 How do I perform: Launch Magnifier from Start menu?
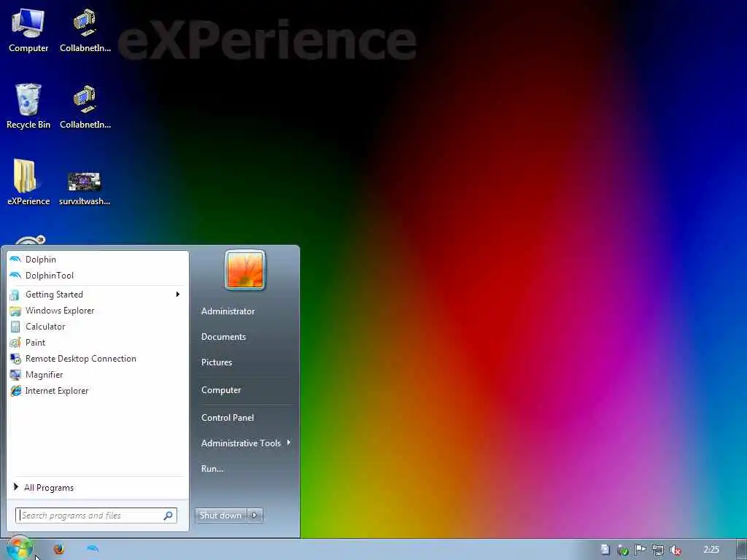[97, 375]
